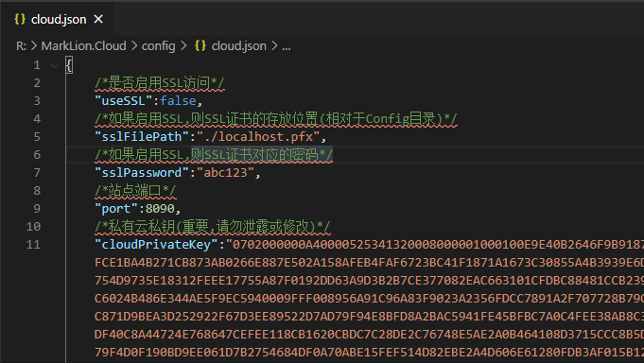Place cursor on the "useSSL" key
This screenshot has height=363, width=644.
[x=123, y=101]
